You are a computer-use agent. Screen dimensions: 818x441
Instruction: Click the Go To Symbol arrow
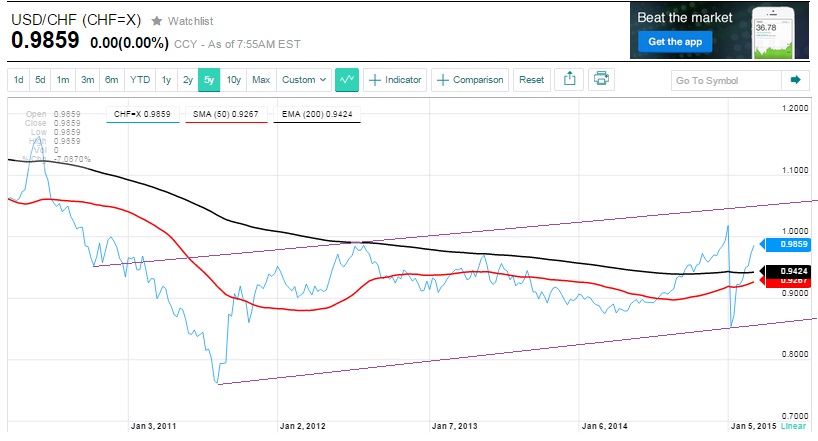(x=795, y=80)
